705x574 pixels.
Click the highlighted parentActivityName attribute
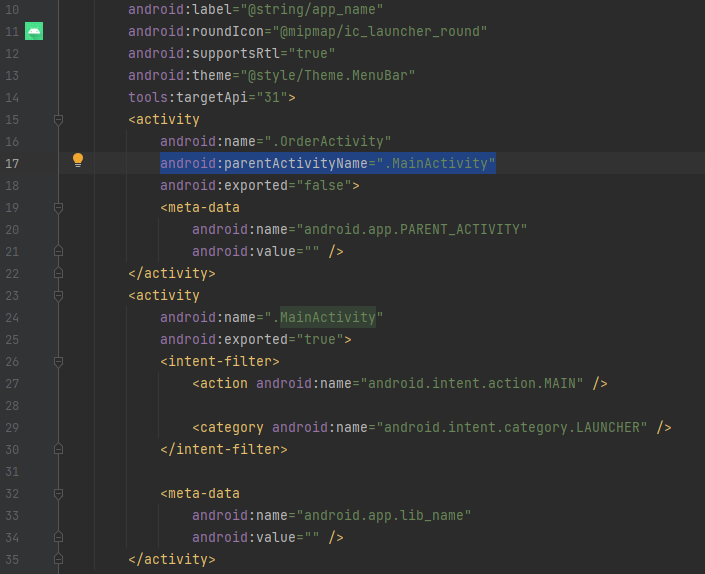coord(328,163)
